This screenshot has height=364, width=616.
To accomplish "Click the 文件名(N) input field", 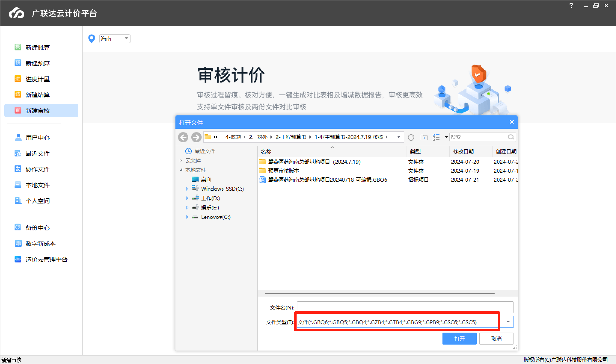I will (405, 307).
